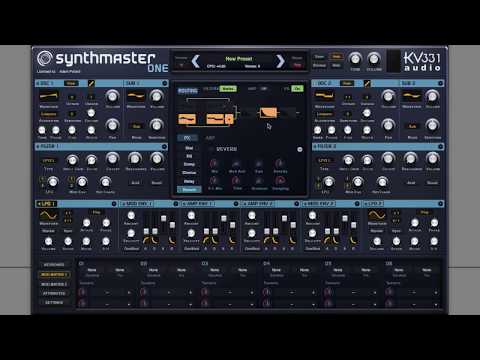
Task: Switch to the ARP tab
Action: (x=210, y=138)
